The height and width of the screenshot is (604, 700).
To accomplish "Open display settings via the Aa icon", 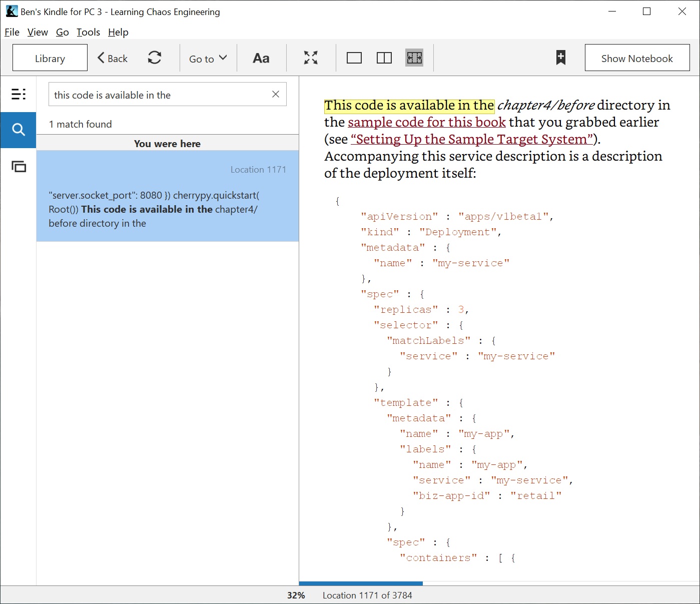I will [x=261, y=58].
